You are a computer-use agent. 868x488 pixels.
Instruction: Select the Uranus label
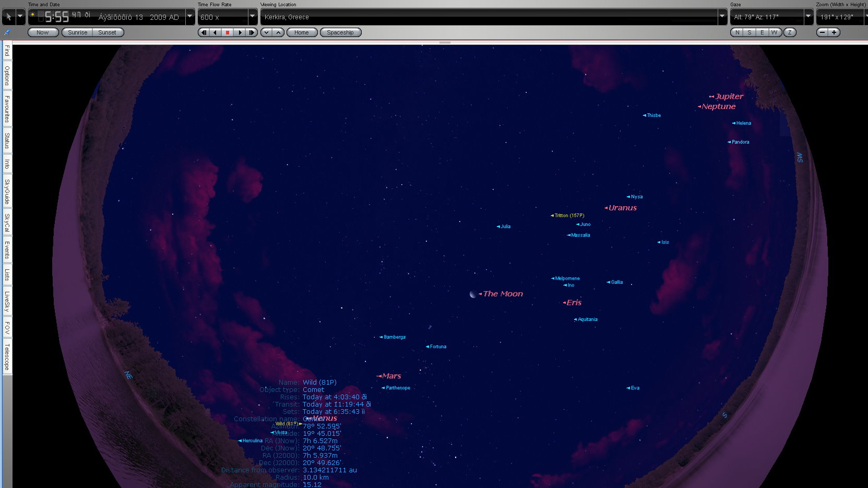coord(622,208)
